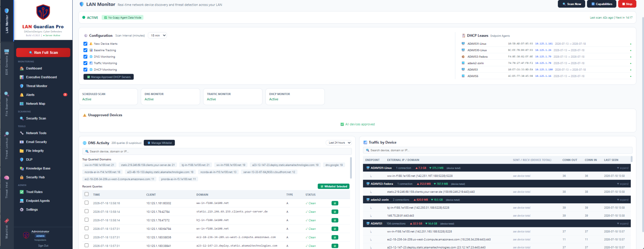Disable New Device Alerts checkbox
This screenshot has width=644, height=249.
point(85,44)
